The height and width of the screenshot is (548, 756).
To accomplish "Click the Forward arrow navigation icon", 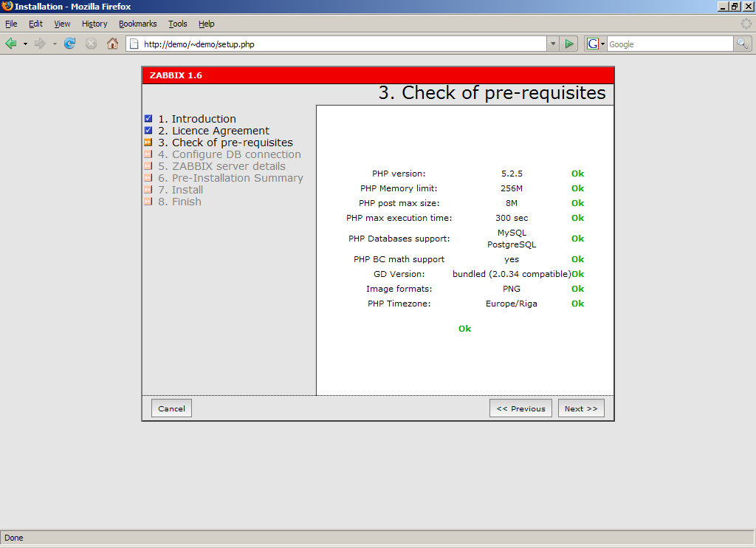I will [40, 44].
